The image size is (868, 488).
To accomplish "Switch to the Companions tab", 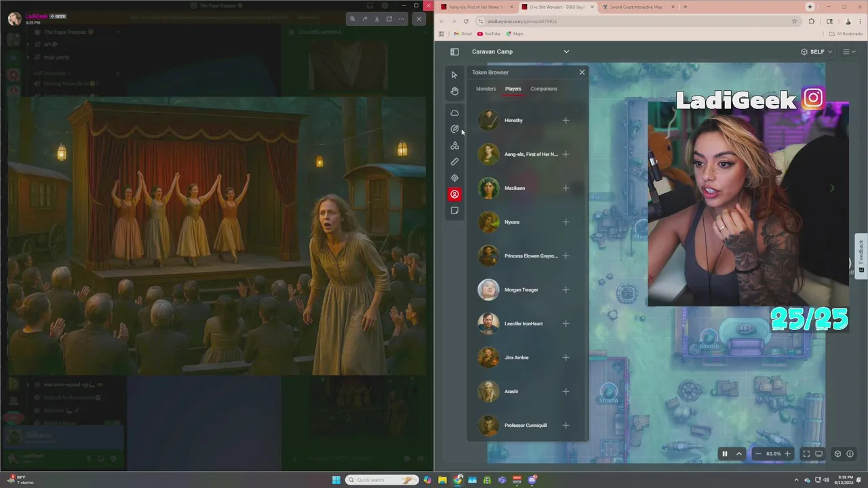I will click(544, 89).
